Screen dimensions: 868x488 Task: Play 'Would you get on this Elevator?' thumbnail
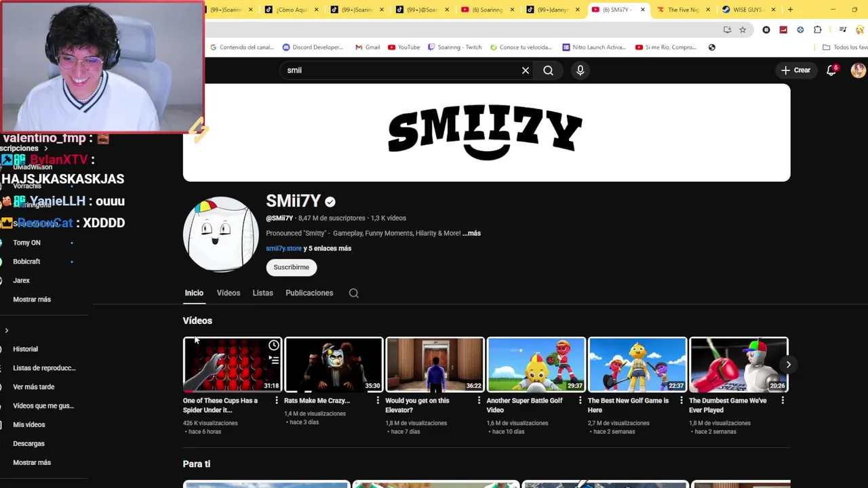pos(435,365)
